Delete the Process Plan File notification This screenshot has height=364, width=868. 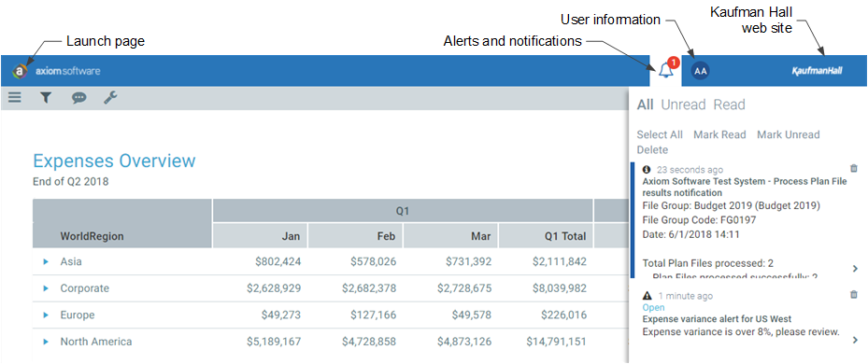coord(854,168)
